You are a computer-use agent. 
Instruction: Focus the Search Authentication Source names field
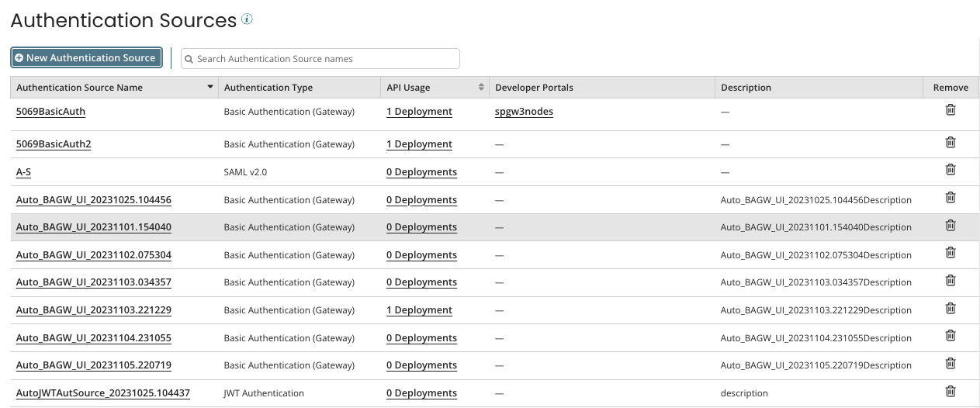(326, 59)
